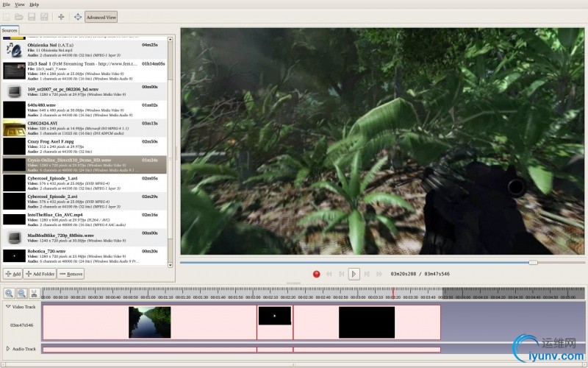Collapse the Video Track expander

tap(8, 306)
